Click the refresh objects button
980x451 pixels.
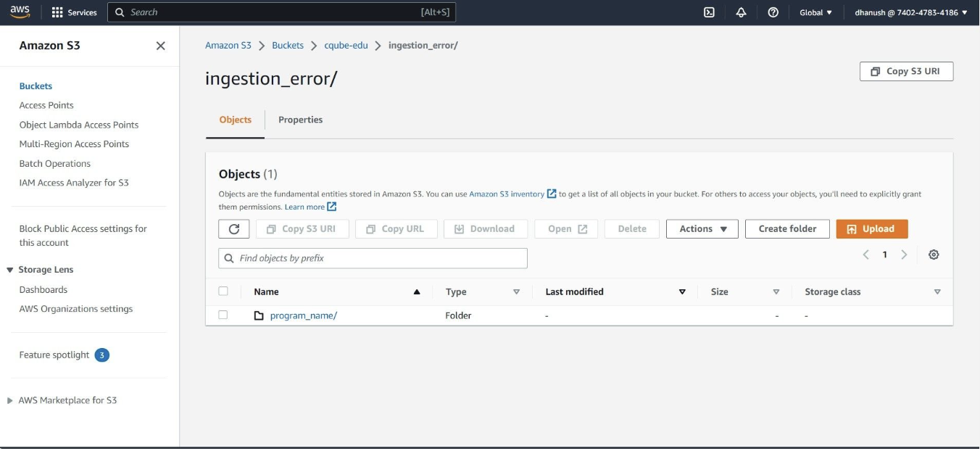point(234,229)
